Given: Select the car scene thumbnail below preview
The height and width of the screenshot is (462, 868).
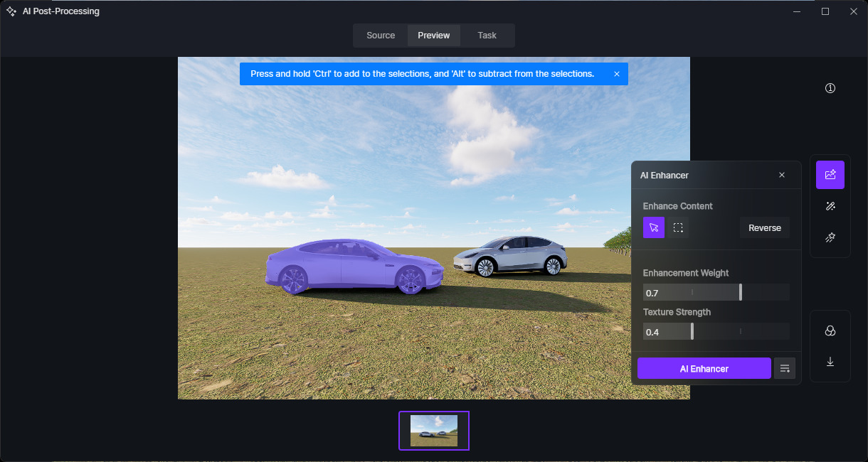Looking at the screenshot, I should pos(434,431).
